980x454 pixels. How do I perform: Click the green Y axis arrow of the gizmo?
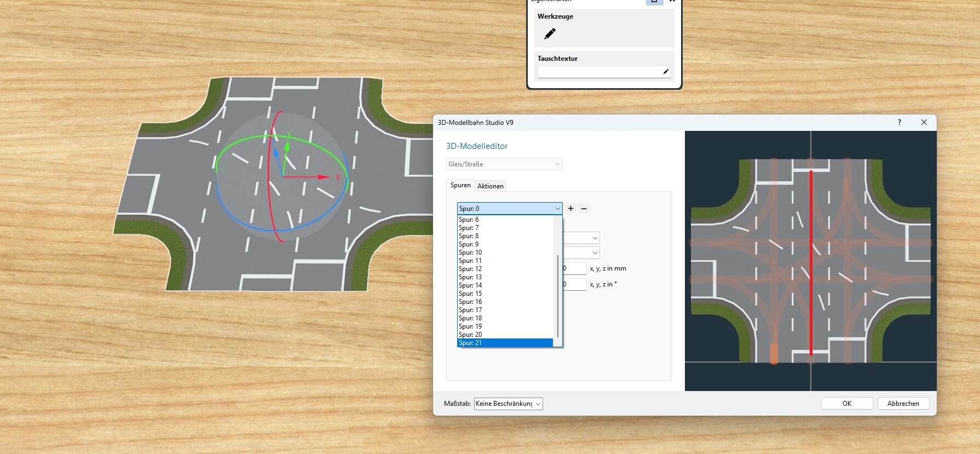click(287, 145)
